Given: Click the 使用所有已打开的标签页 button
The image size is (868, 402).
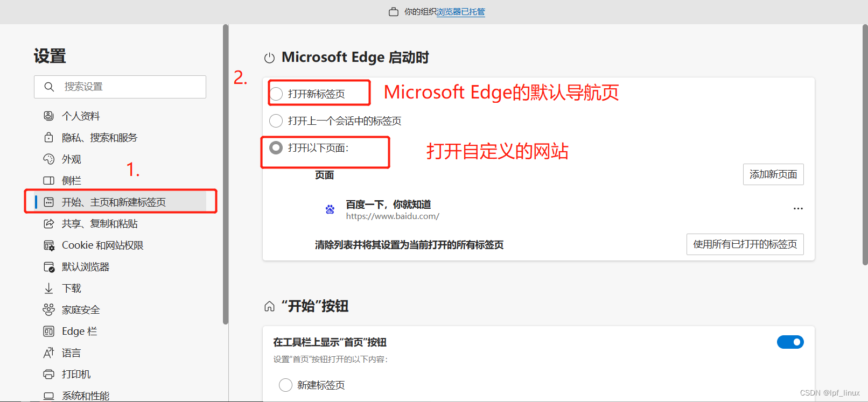Looking at the screenshot, I should coord(745,244).
